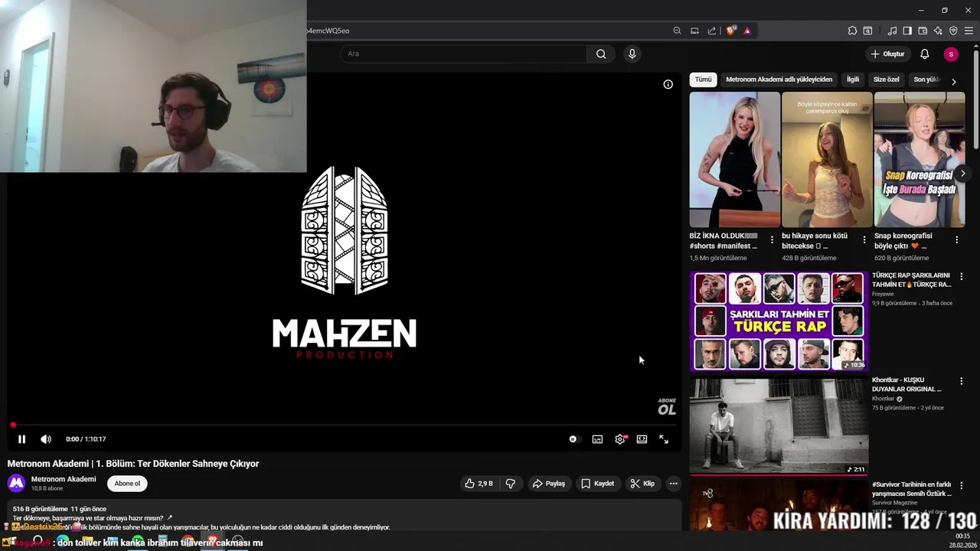The height and width of the screenshot is (551, 980).
Task: Open options for the Khontkar KUŞKU video
Action: tap(962, 381)
